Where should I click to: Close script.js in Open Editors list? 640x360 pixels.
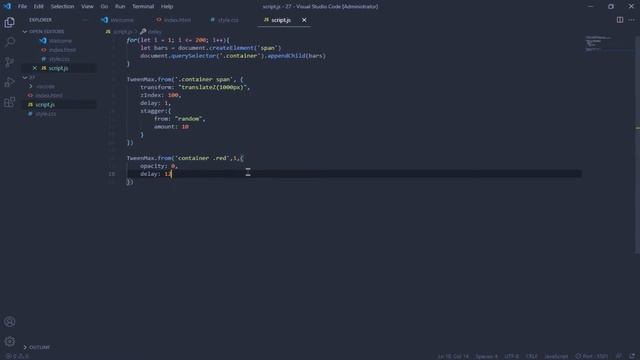pyautogui.click(x=35, y=68)
